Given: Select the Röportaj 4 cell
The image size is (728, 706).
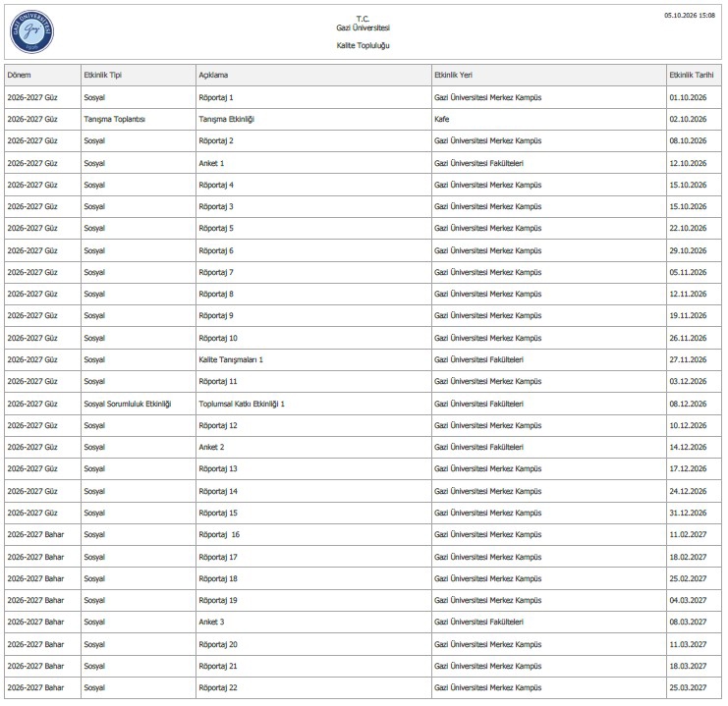Looking at the screenshot, I should pyautogui.click(x=313, y=185).
